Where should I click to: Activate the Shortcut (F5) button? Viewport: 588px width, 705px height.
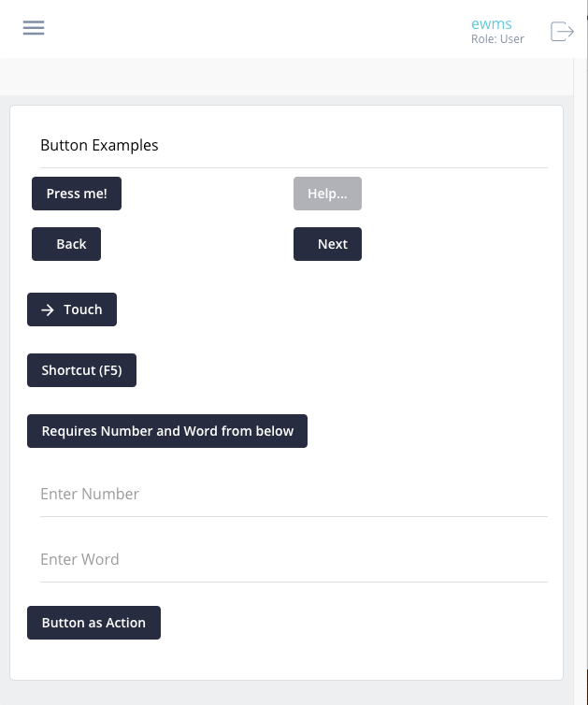[x=82, y=370]
